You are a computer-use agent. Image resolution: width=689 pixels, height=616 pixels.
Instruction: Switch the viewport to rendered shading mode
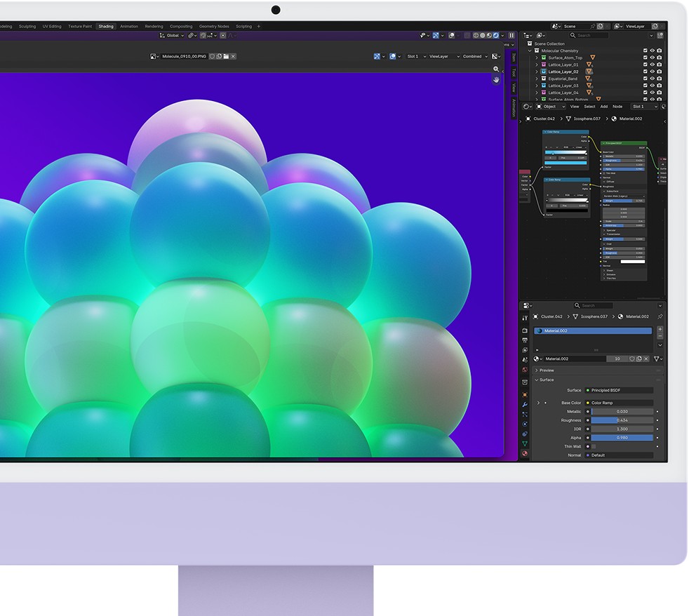point(496,35)
